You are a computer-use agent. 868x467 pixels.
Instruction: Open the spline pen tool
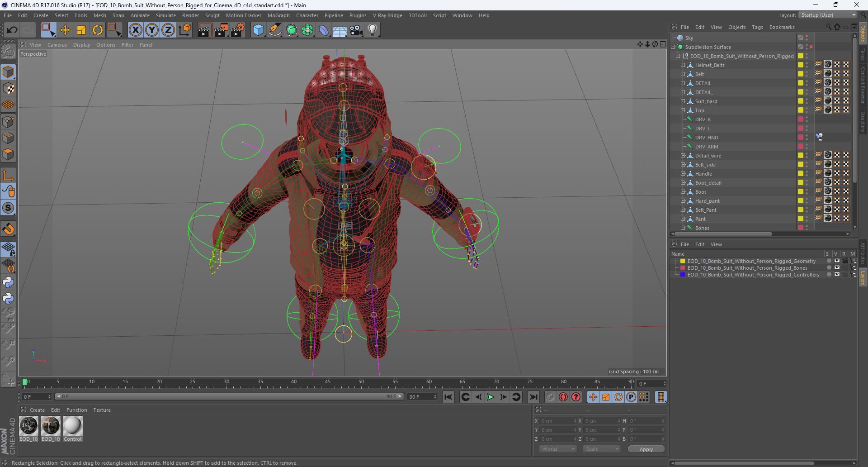click(x=274, y=30)
